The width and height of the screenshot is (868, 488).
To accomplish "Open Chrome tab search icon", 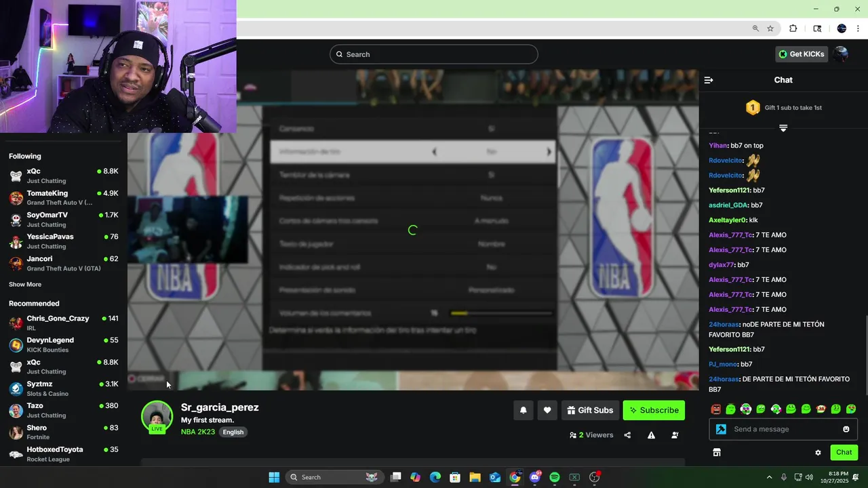I will [x=817, y=28].
